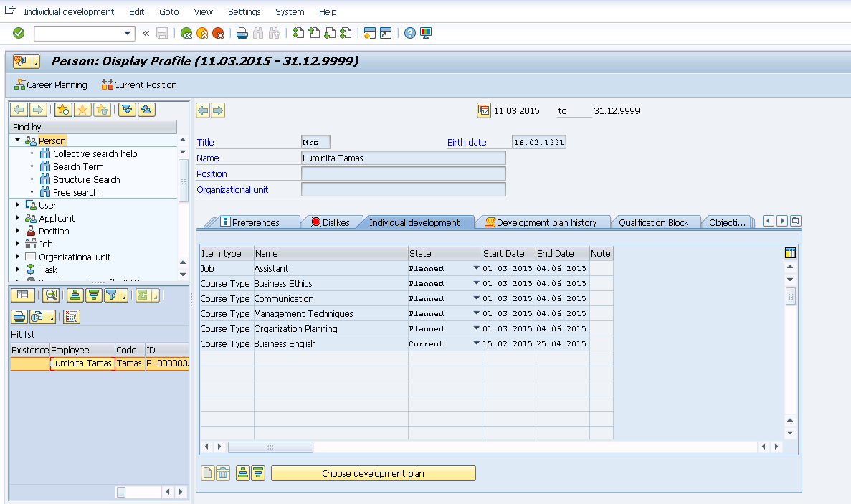Click the table vertical scrollbar handle

790,296
